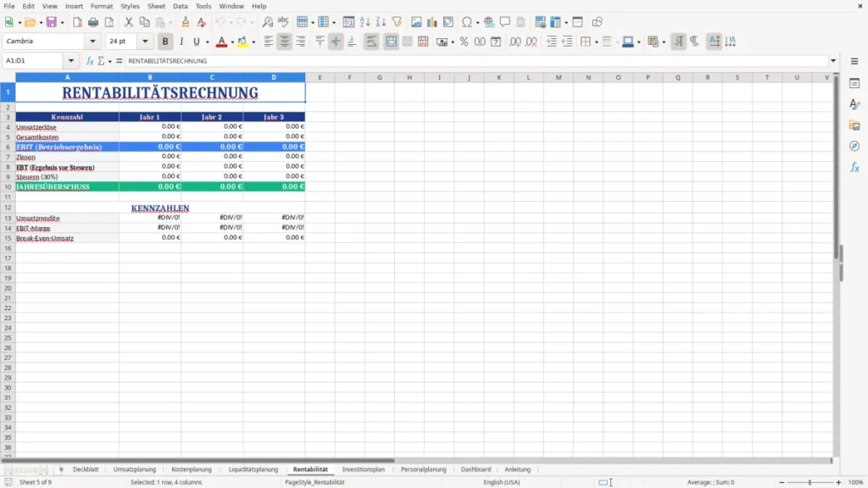
Task: Switch to the Dashboard sheet tab
Action: [476, 469]
